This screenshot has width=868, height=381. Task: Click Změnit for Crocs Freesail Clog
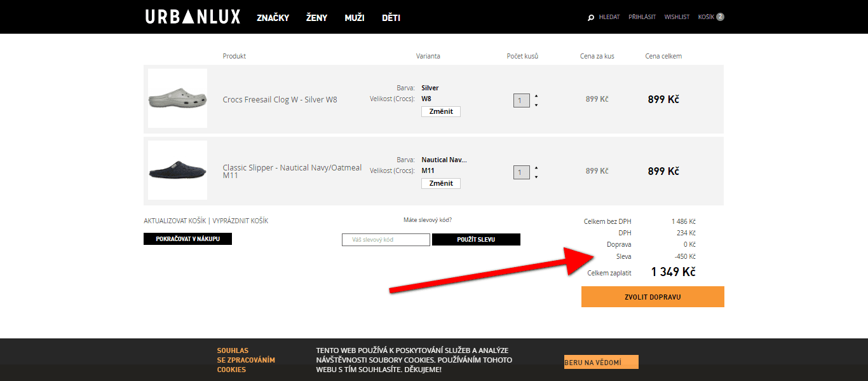click(441, 111)
